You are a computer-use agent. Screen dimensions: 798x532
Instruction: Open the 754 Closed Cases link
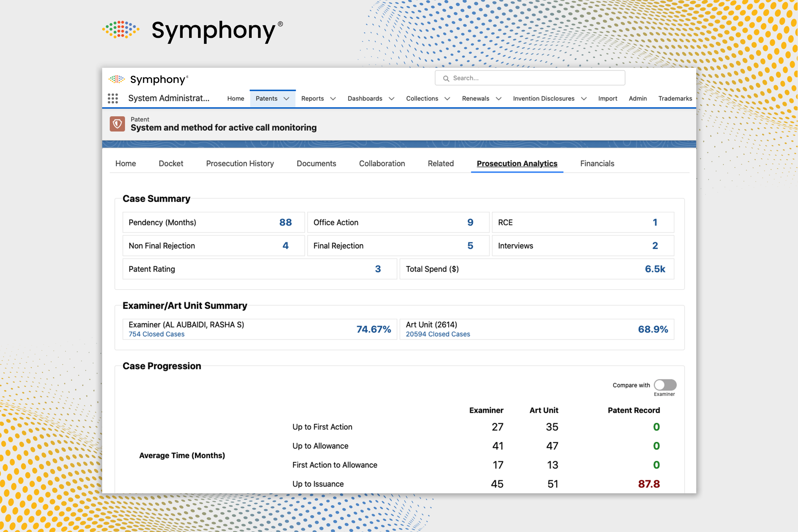[156, 334]
